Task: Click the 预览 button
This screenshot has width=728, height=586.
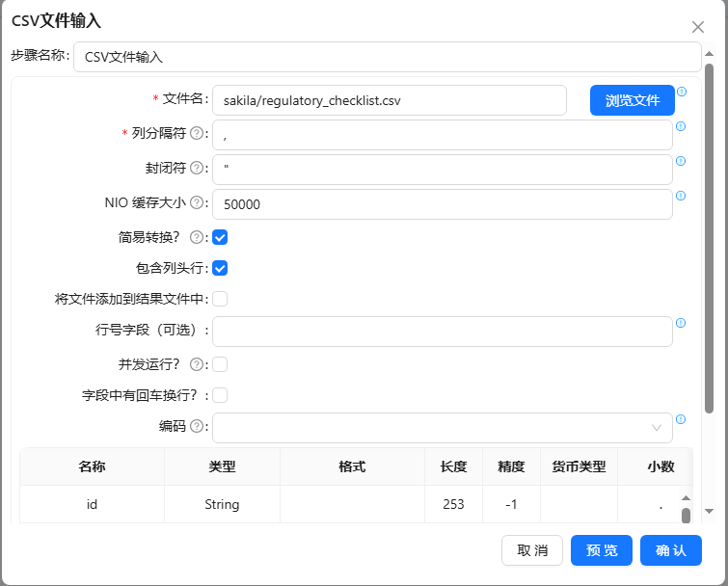Action: point(602,550)
